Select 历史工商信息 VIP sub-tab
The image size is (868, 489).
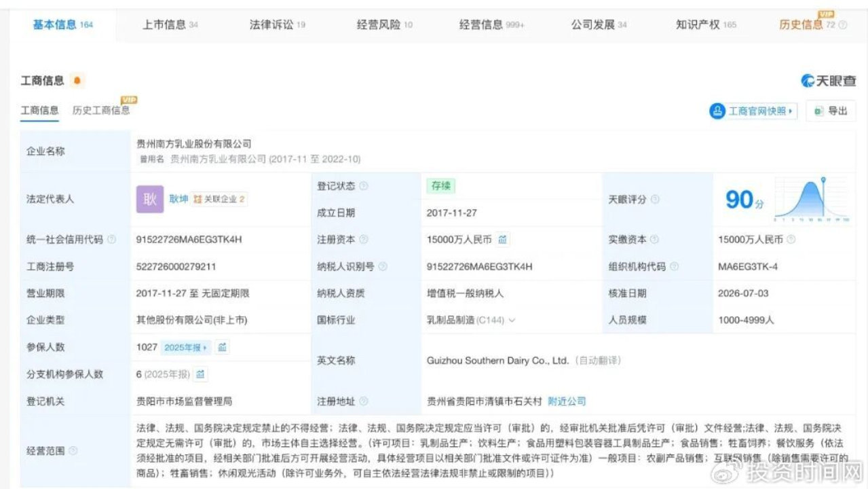click(x=101, y=111)
